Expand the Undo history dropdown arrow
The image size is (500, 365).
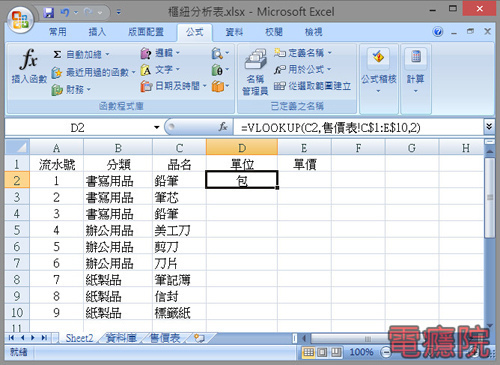[76, 13]
